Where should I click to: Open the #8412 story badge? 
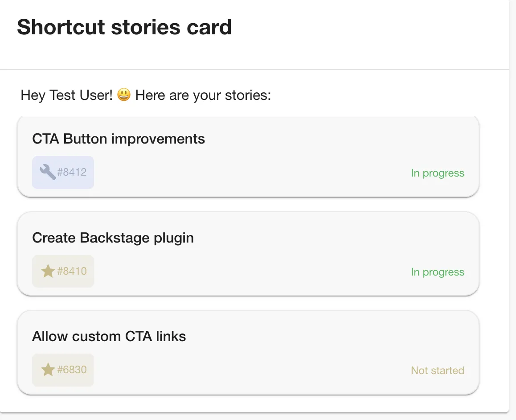(x=63, y=173)
